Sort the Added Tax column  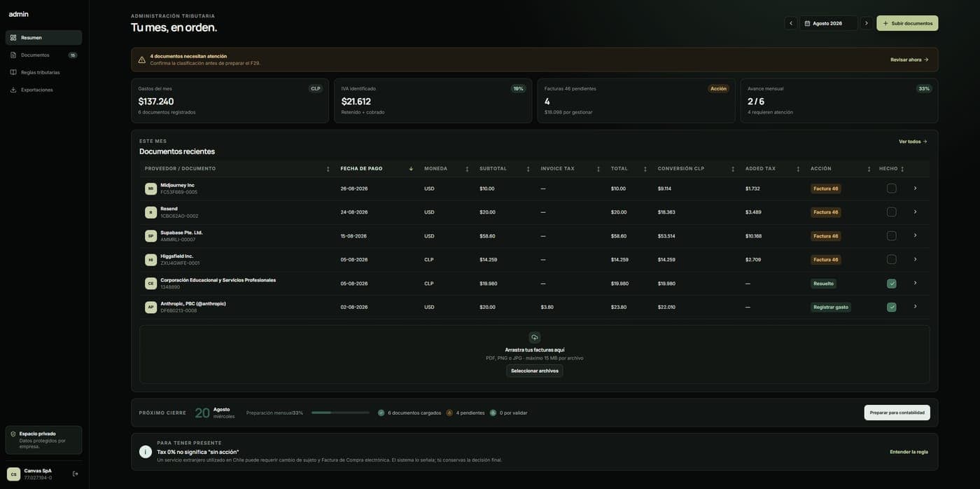(798, 169)
